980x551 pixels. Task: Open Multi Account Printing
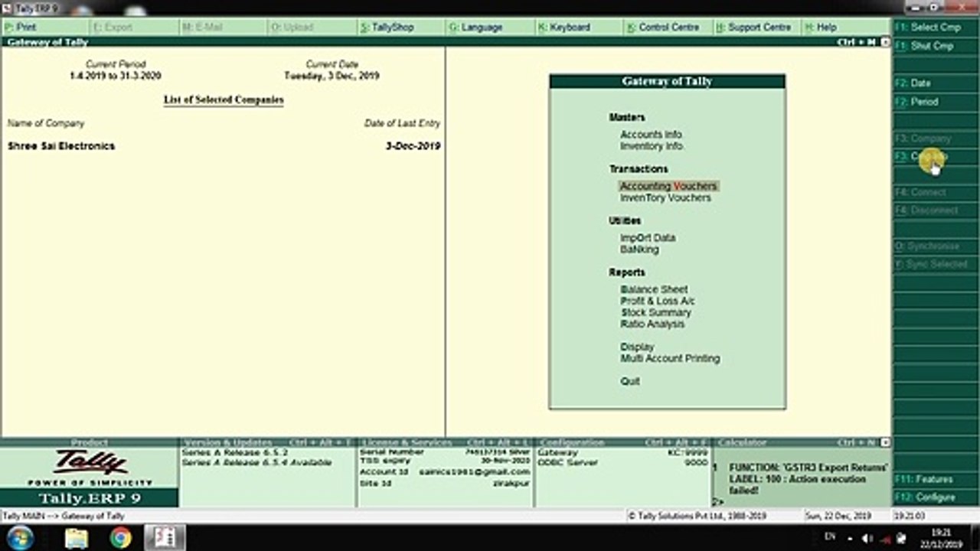670,359
